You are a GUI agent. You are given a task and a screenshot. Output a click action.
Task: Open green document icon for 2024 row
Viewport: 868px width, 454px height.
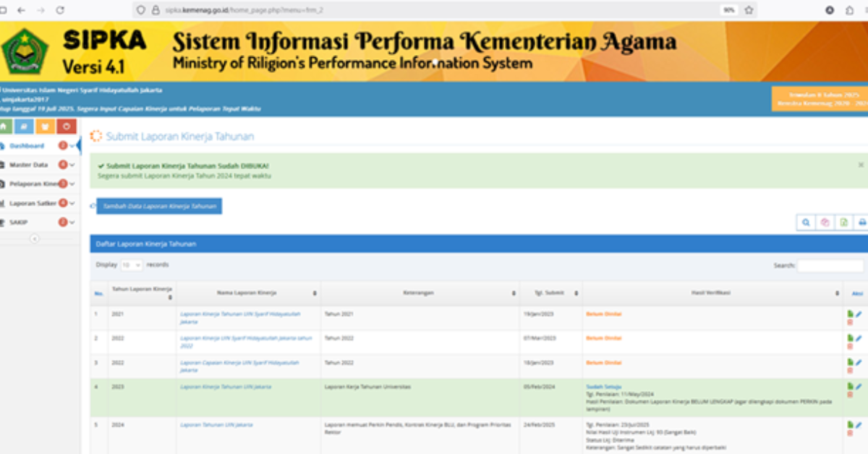click(851, 425)
